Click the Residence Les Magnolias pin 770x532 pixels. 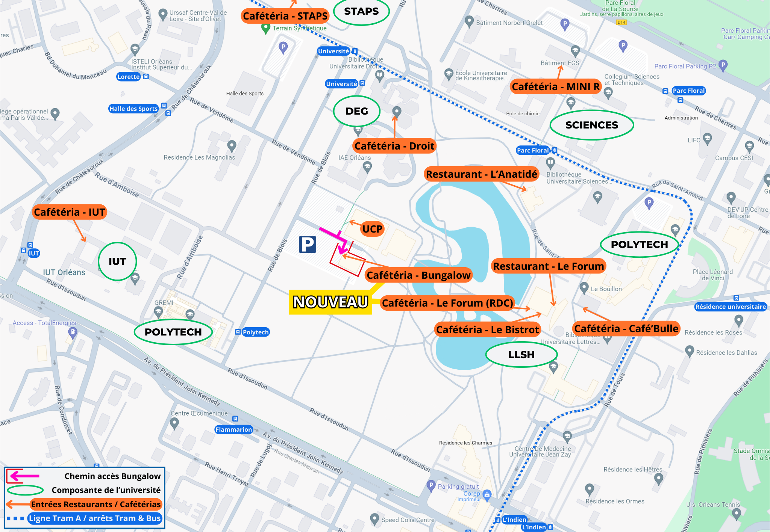[232, 146]
